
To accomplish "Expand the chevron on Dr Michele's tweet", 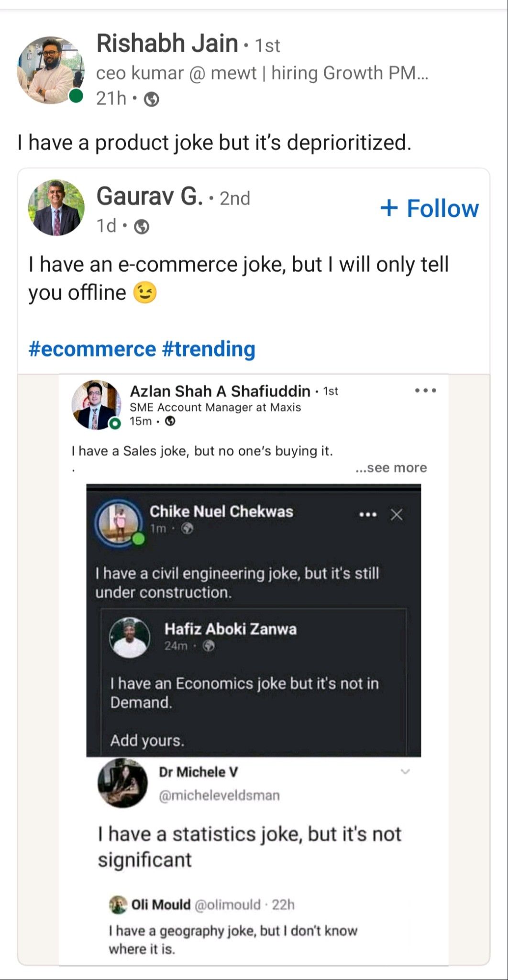I will 405,772.
